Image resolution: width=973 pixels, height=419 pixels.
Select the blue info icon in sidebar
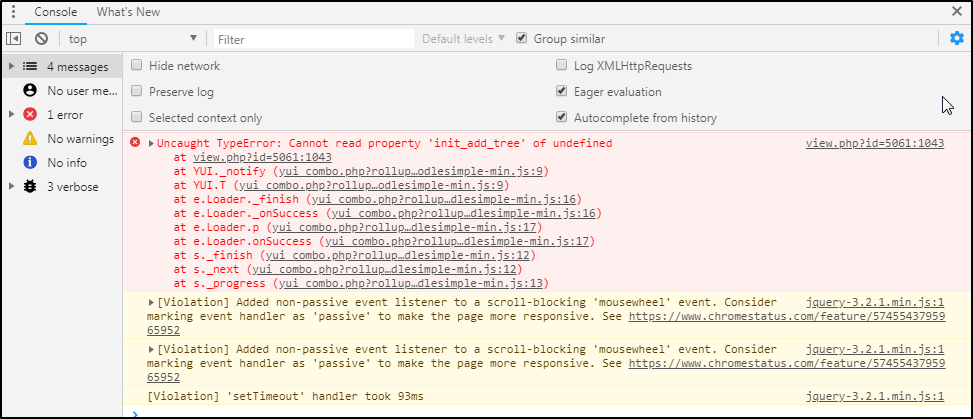[30, 162]
